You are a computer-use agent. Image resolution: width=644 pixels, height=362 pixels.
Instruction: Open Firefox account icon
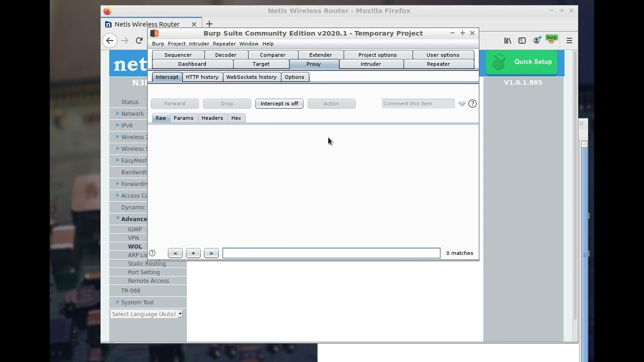click(536, 41)
